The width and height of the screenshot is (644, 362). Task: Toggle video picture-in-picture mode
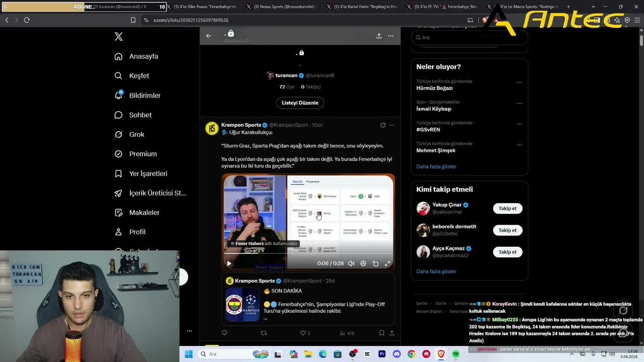click(x=375, y=263)
